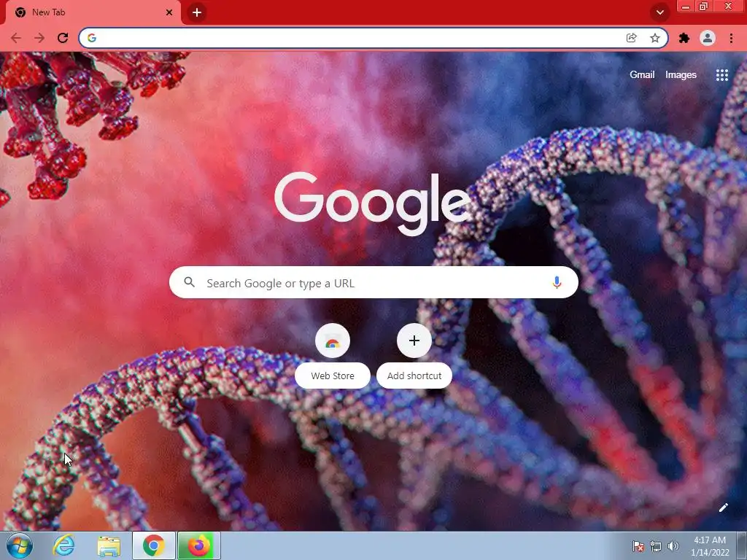The width and height of the screenshot is (747, 560).
Task: Click the Google logo
Action: (x=373, y=204)
